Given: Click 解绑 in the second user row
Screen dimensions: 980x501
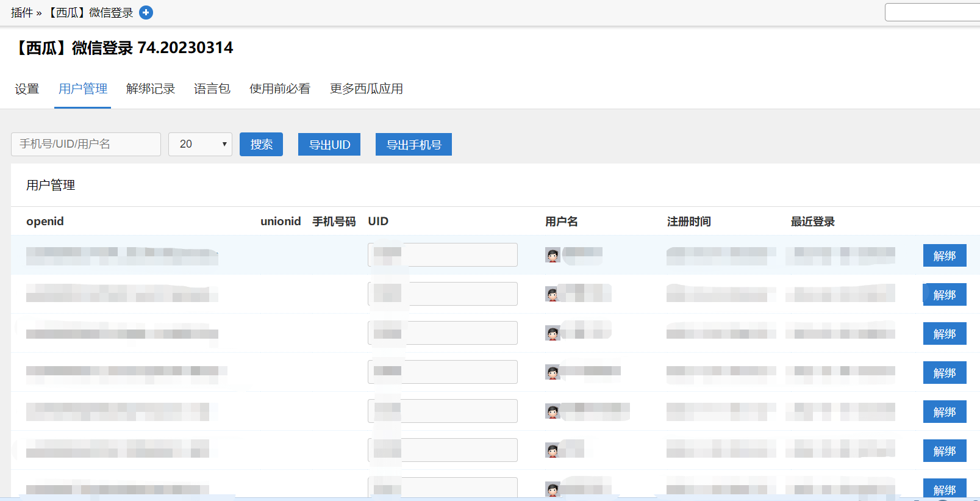Looking at the screenshot, I should (945, 295).
